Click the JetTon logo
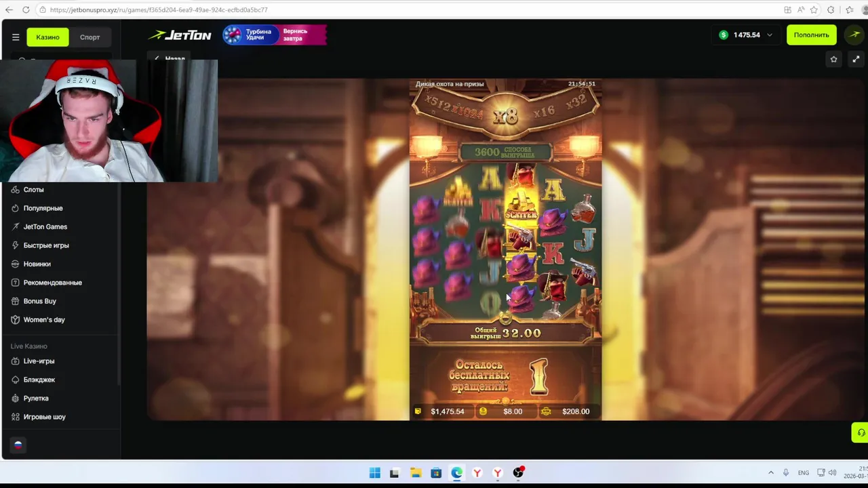This screenshot has width=868, height=488. point(180,35)
